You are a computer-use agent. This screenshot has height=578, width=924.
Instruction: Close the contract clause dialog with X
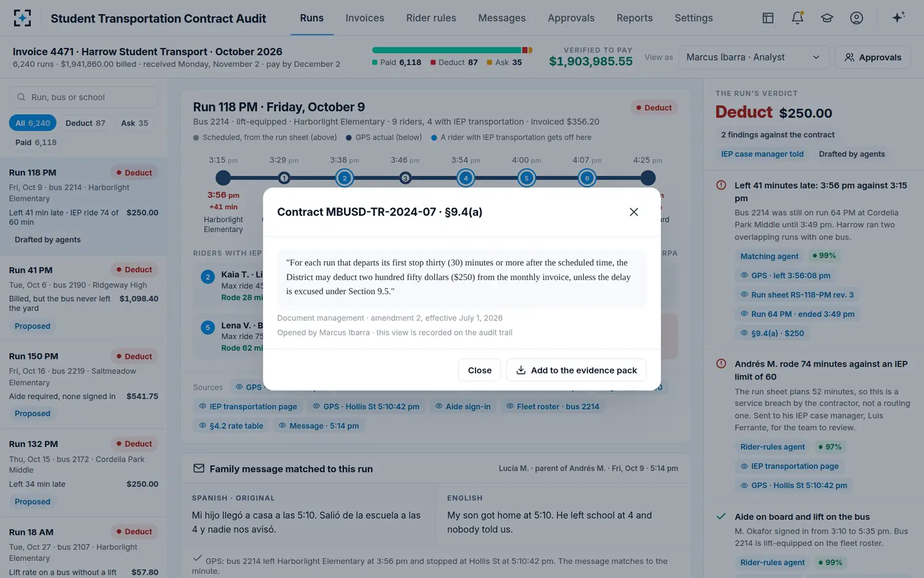click(x=634, y=212)
